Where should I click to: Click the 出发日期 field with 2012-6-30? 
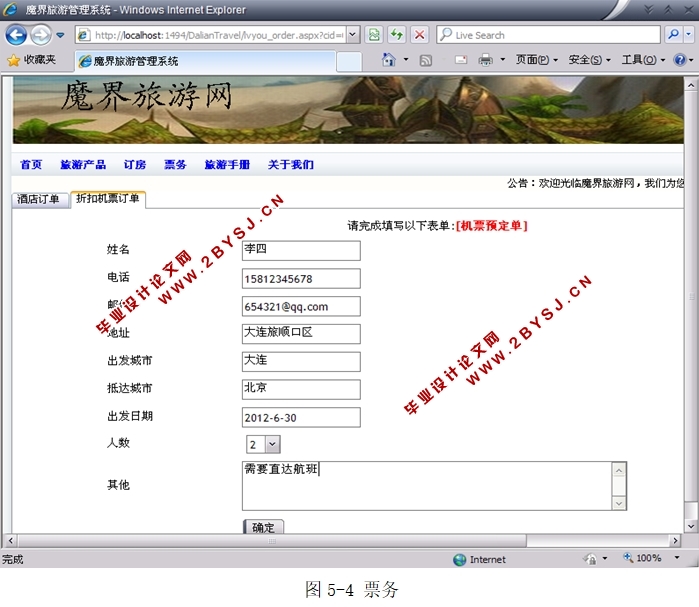pyautogui.click(x=301, y=417)
